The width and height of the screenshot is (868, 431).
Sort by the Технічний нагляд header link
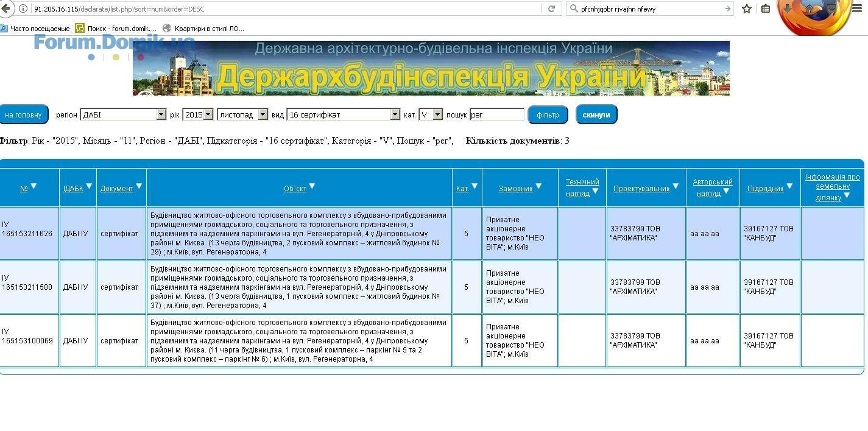(582, 187)
